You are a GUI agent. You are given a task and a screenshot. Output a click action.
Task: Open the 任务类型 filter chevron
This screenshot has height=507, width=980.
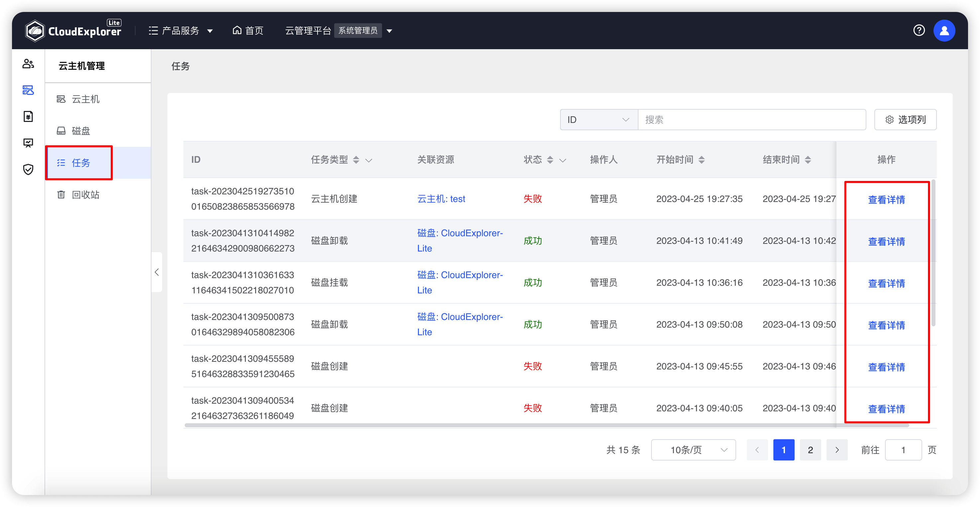[x=369, y=160]
